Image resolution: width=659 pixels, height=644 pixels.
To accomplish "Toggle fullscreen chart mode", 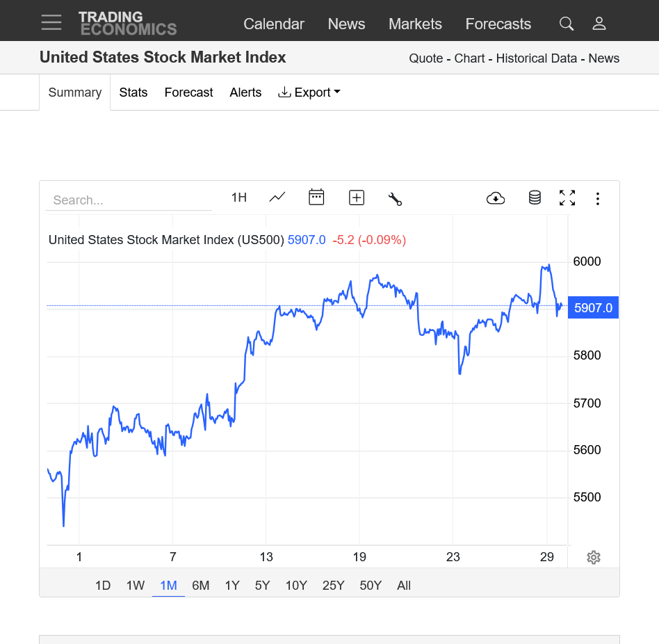I will pos(567,198).
